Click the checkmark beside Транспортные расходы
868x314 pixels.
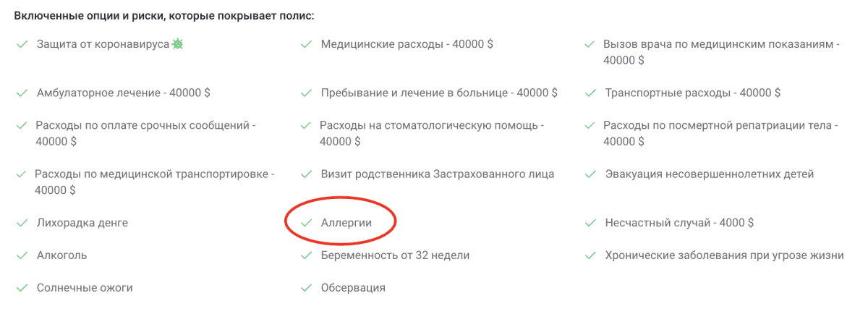590,93
